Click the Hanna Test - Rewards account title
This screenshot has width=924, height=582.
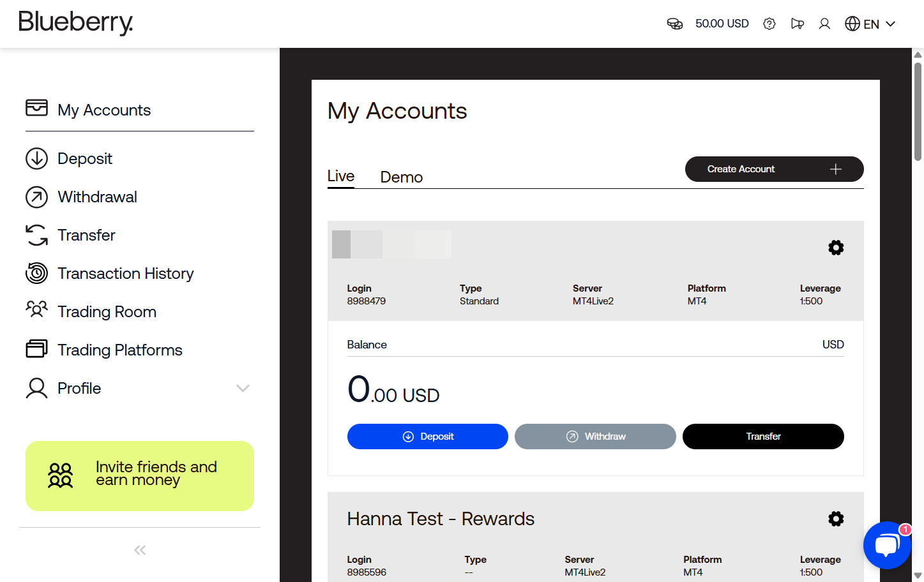pos(441,519)
